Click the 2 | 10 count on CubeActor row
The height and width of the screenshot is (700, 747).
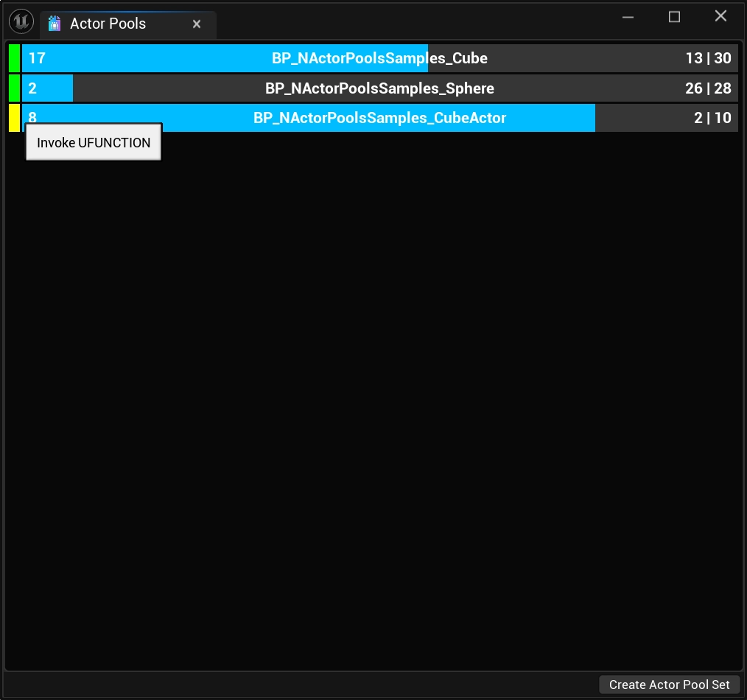pyautogui.click(x=712, y=118)
